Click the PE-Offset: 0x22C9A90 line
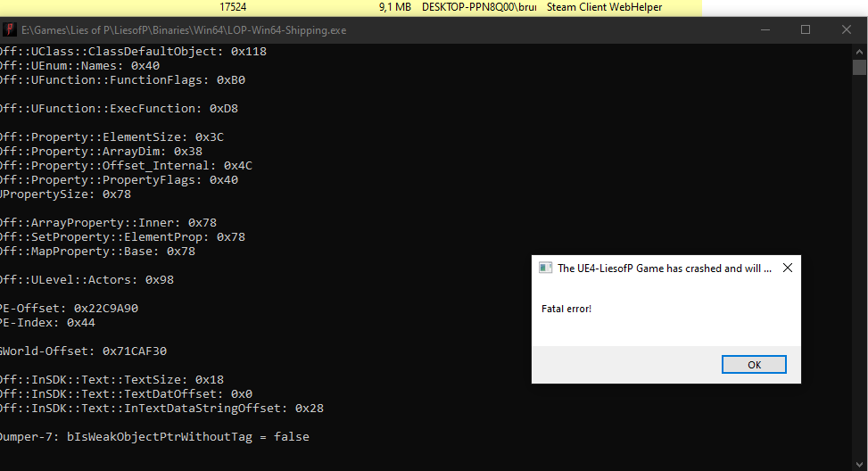868x471 pixels. 69,309
